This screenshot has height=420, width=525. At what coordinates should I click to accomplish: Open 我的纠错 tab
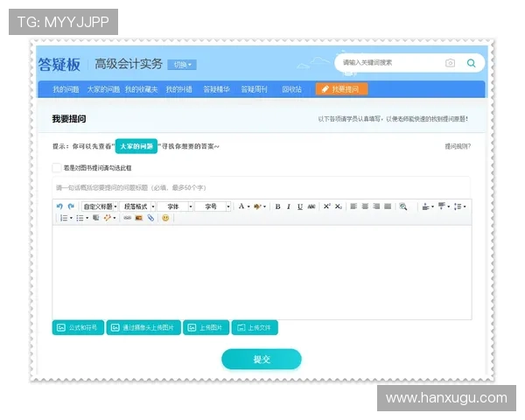click(x=179, y=89)
